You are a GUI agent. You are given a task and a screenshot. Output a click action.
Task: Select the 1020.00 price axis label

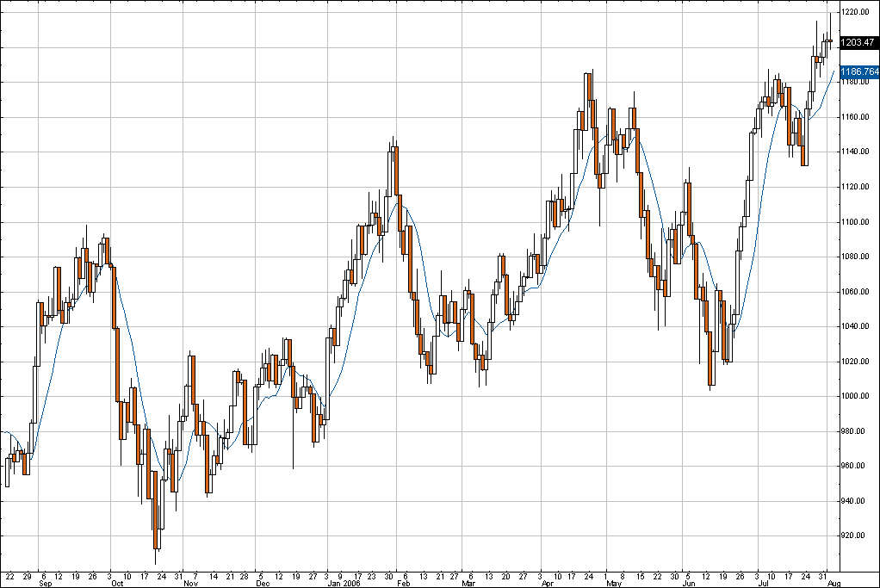857,362
